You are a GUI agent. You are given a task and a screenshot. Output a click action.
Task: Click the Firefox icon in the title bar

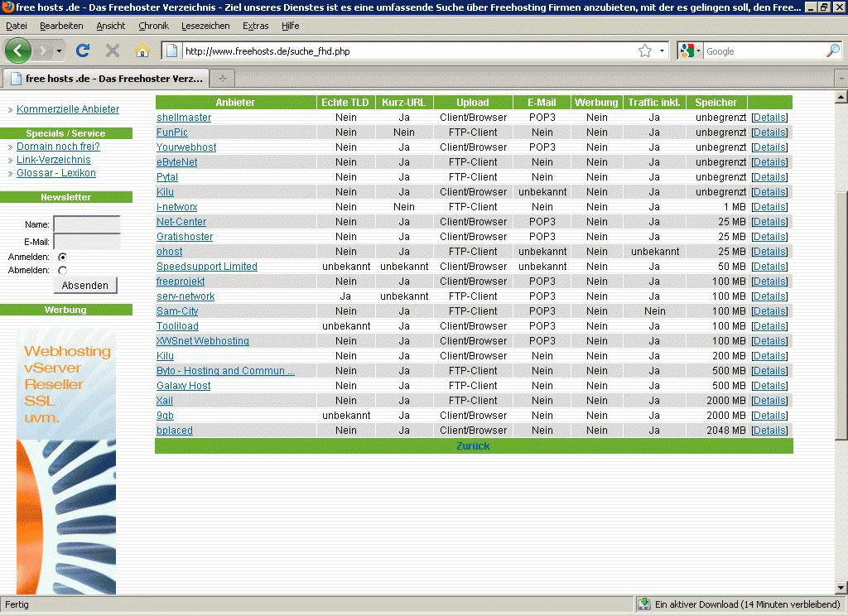coord(7,7)
